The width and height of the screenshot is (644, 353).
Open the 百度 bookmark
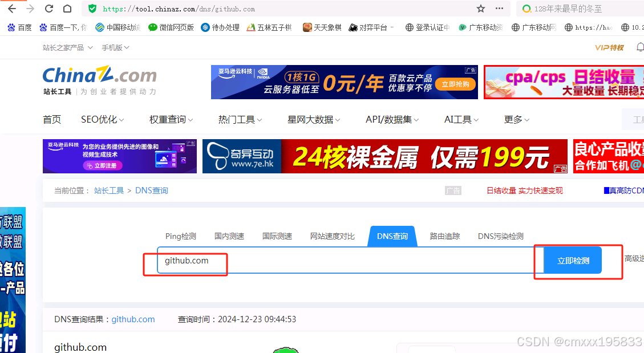(x=19, y=27)
